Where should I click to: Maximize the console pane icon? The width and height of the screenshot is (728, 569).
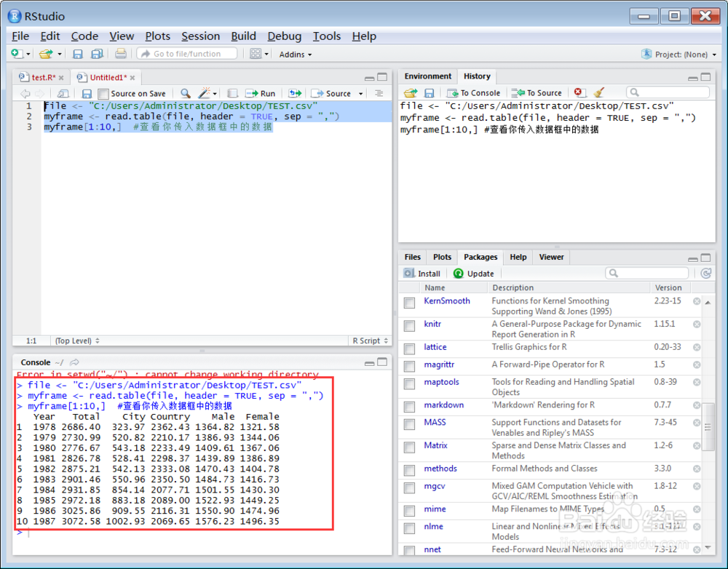click(x=382, y=362)
